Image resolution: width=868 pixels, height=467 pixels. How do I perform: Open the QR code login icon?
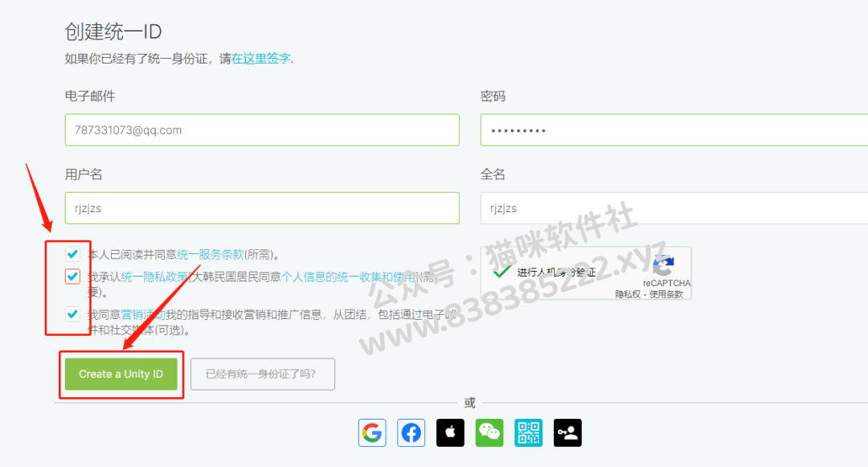pos(529,432)
